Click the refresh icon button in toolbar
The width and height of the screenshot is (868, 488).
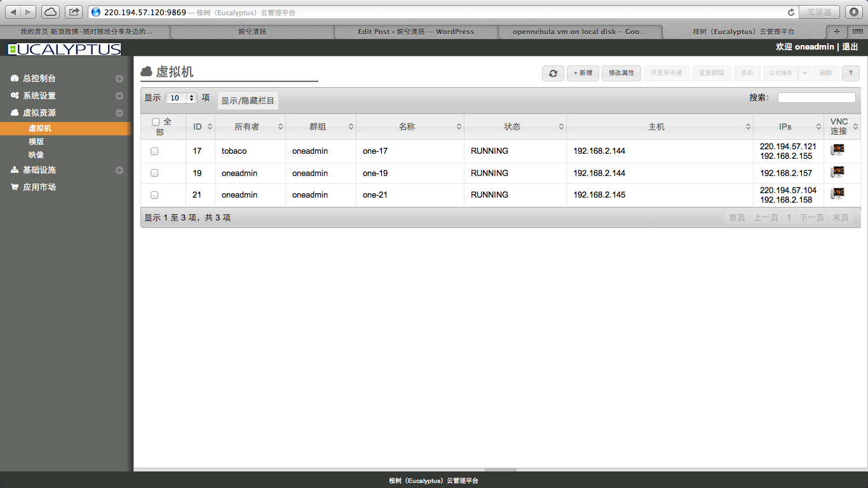pyautogui.click(x=553, y=73)
